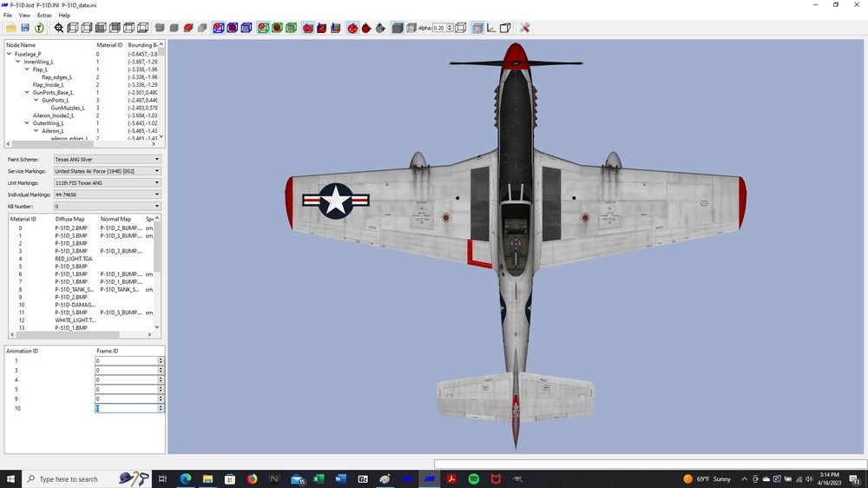
Task: Click the green circular reload icon
Action: pos(39,28)
